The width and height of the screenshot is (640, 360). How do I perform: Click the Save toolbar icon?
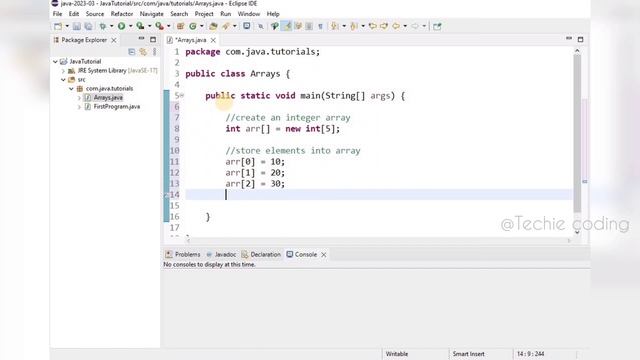click(76, 26)
